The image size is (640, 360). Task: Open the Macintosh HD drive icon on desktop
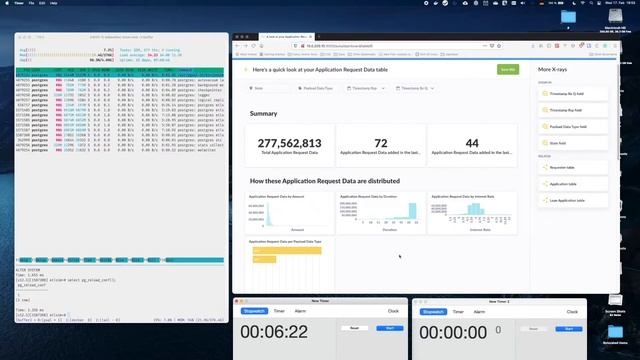coord(615,16)
